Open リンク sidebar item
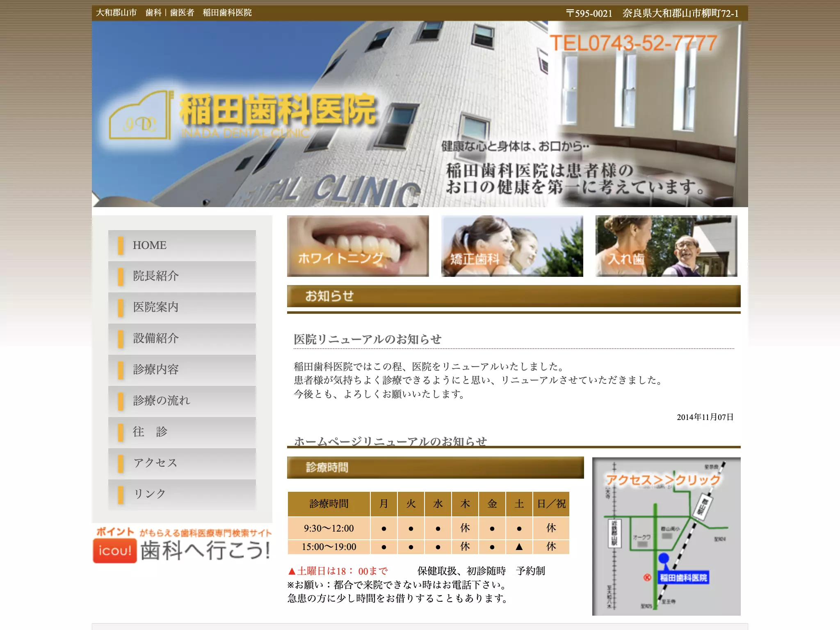 182,495
